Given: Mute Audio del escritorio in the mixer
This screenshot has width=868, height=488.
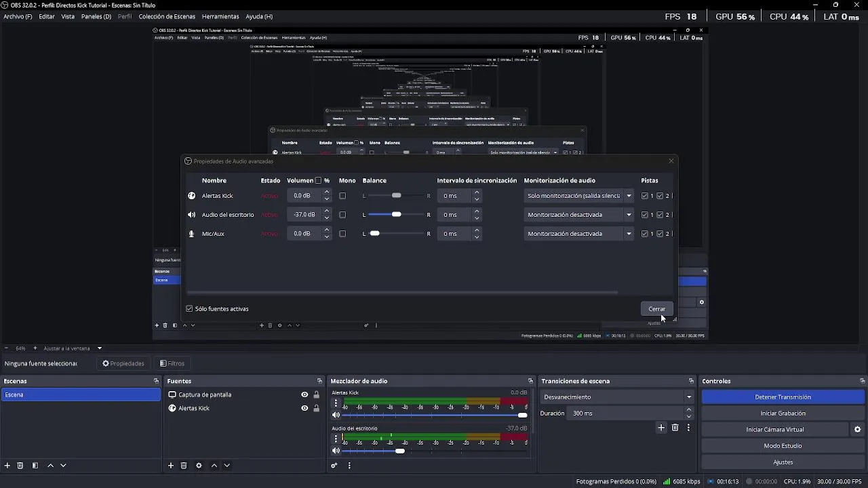Looking at the screenshot, I should tap(336, 451).
